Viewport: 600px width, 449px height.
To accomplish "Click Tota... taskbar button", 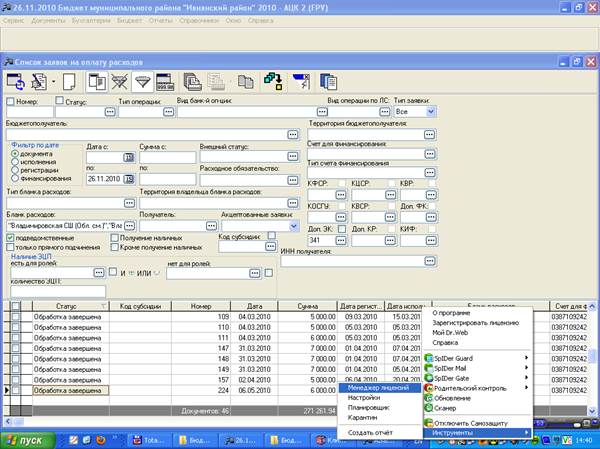I will click(148, 440).
